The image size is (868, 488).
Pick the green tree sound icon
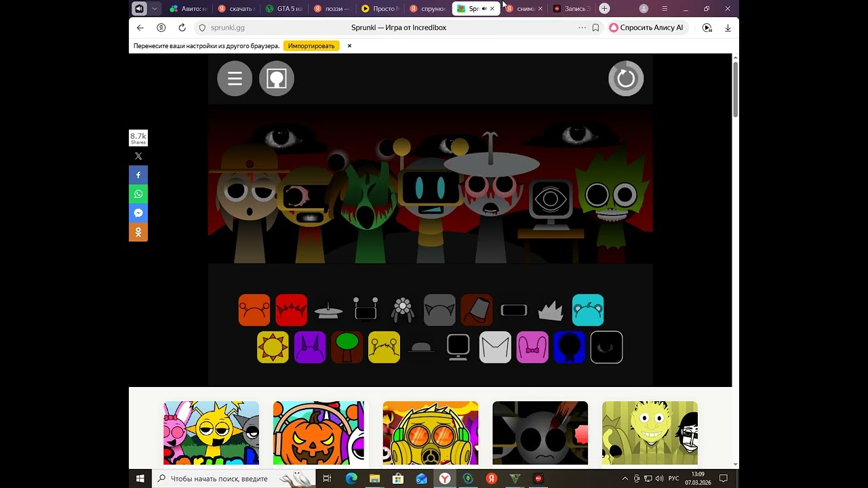pos(347,347)
